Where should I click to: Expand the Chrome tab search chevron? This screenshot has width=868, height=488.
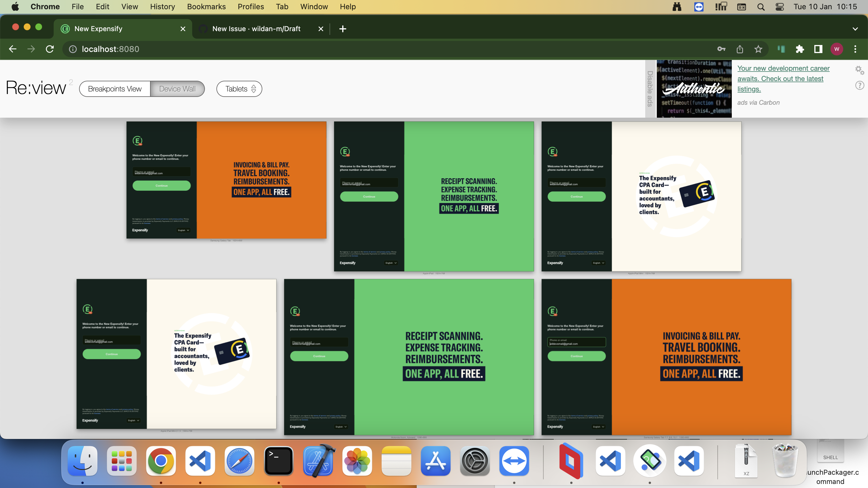(x=855, y=29)
